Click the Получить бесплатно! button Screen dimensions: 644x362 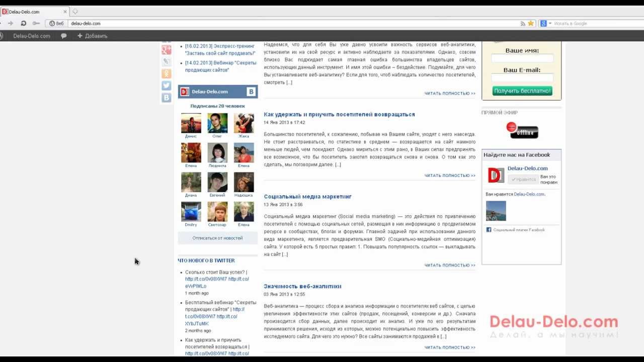[522, 91]
